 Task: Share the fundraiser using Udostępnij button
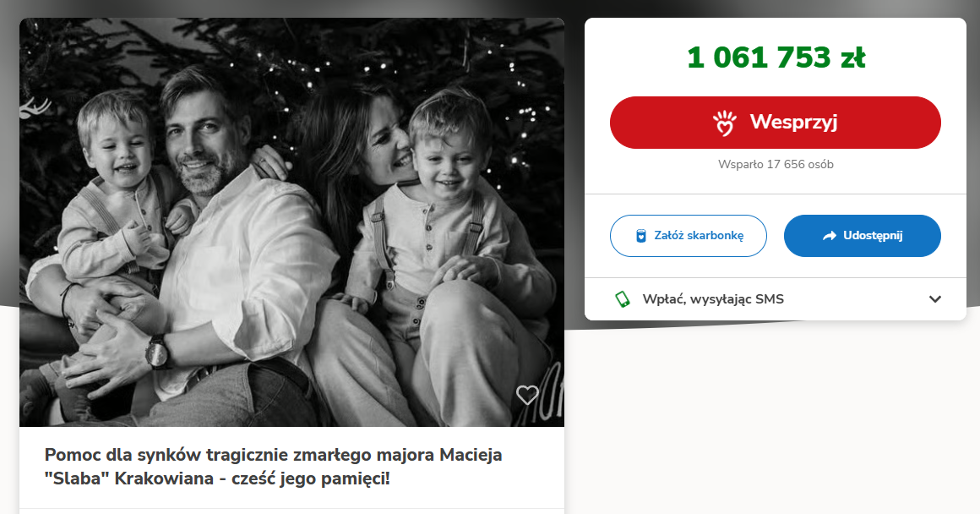[863, 236]
